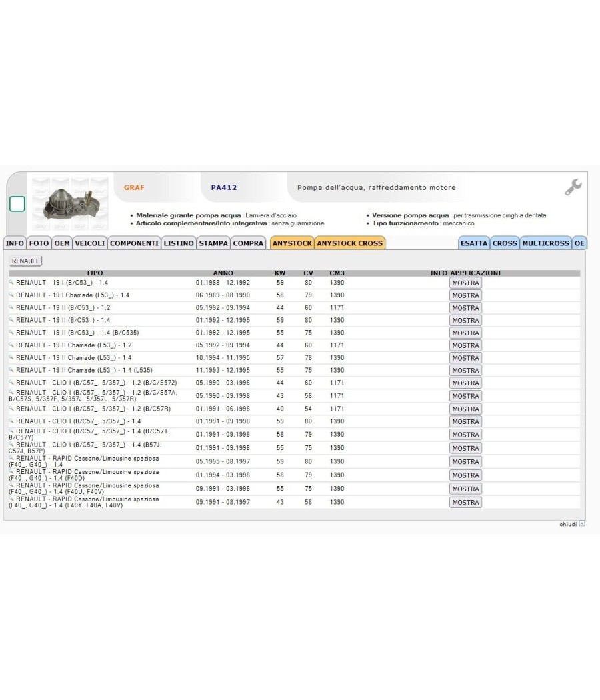Click MOSTRA for RAPID 1.4 (F40D)

click(465, 475)
